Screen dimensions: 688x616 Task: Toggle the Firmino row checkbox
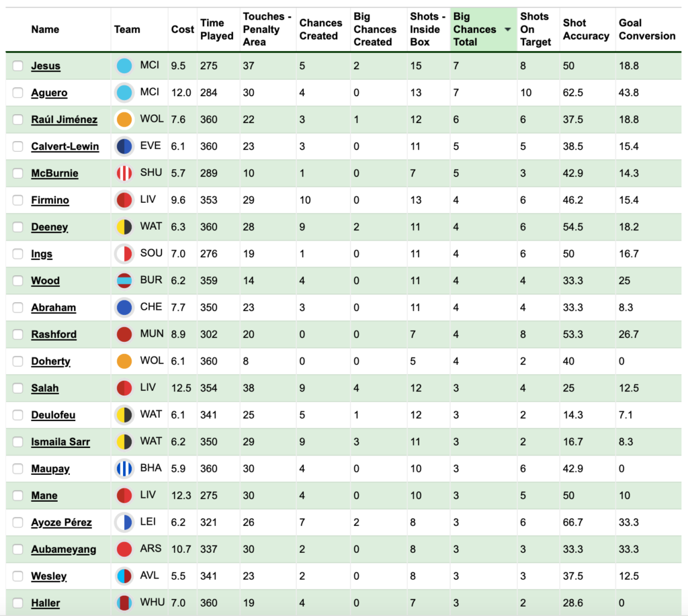click(x=17, y=200)
